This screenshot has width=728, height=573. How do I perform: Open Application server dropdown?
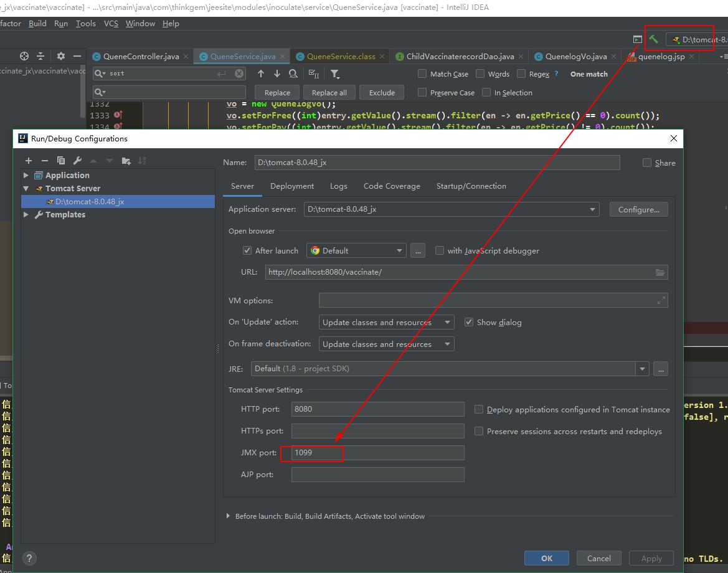pyautogui.click(x=451, y=209)
